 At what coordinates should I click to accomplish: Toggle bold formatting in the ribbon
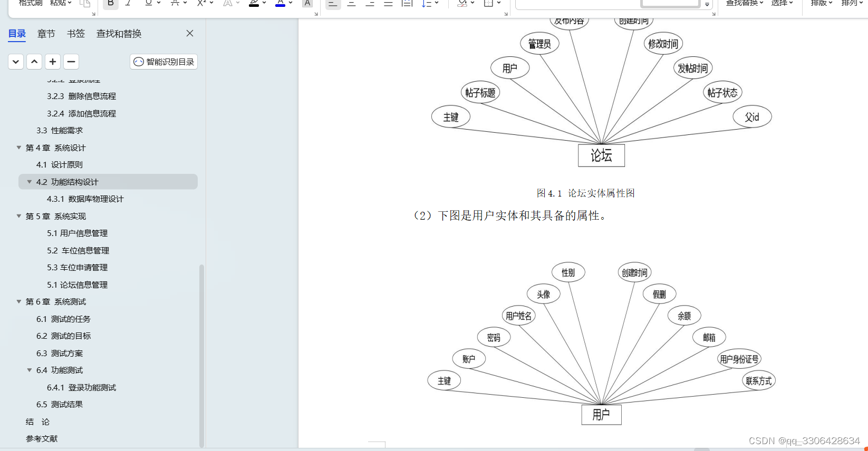coord(110,3)
